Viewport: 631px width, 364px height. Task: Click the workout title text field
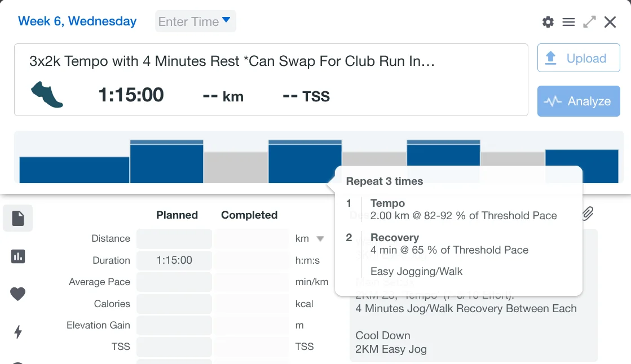[232, 61]
